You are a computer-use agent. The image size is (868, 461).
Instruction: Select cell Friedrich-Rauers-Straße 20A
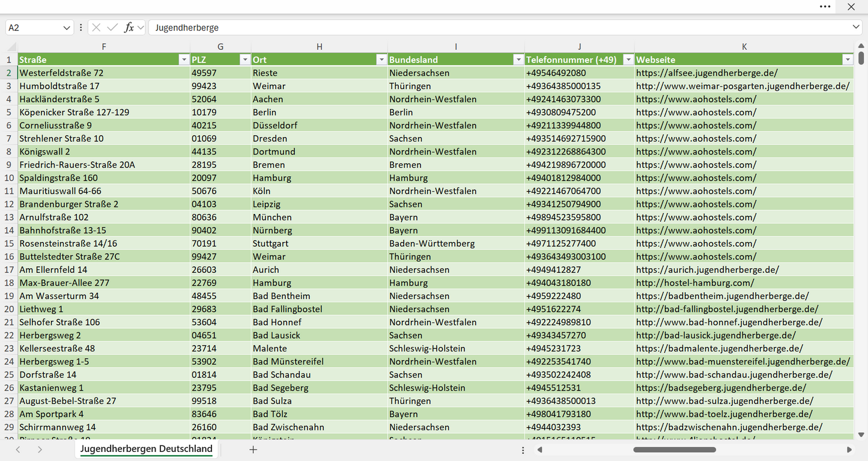104,165
